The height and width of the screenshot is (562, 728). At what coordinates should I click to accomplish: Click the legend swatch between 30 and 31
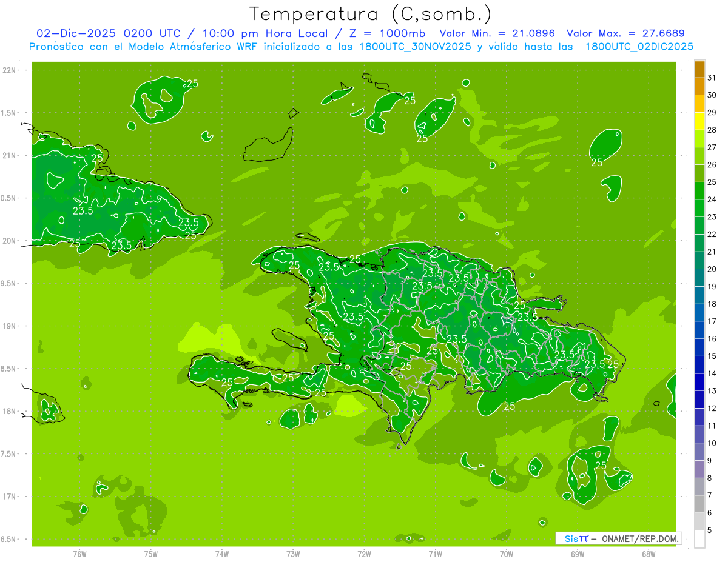pyautogui.click(x=699, y=86)
